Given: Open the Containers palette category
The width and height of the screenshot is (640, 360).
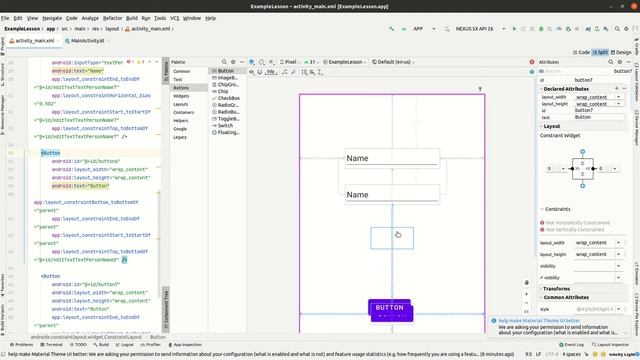Looking at the screenshot, I should tap(184, 112).
